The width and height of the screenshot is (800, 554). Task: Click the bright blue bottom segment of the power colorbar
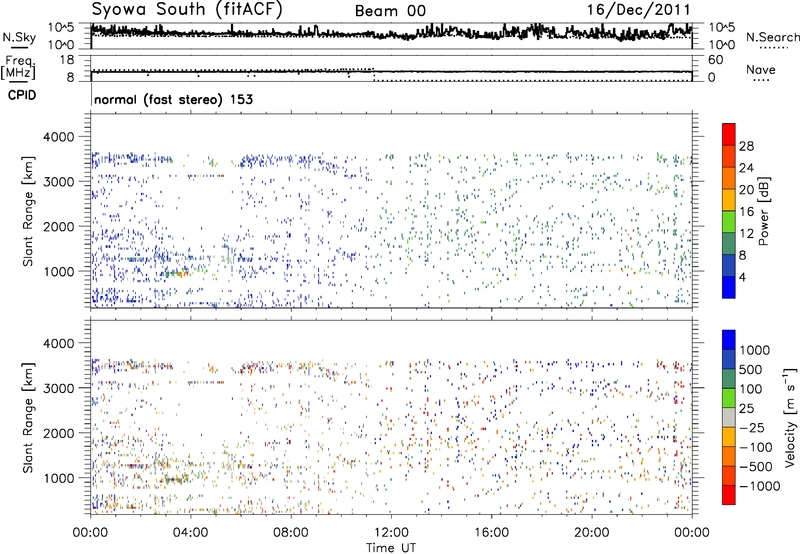click(729, 287)
